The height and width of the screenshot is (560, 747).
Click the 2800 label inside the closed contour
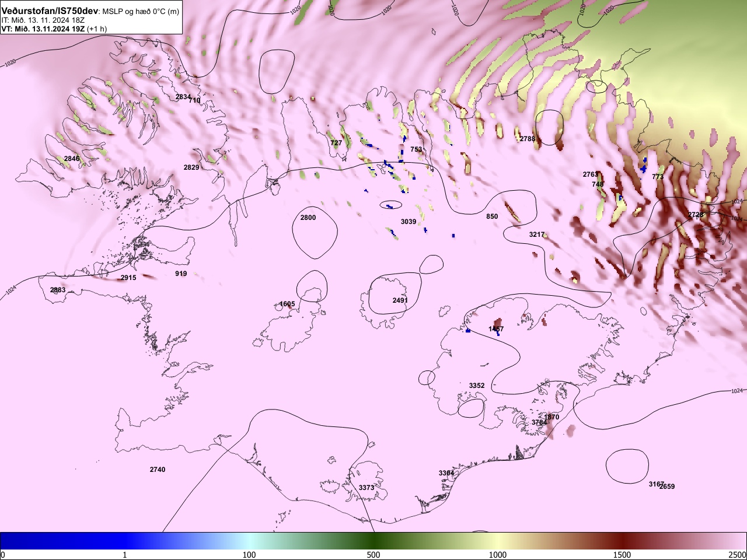[308, 218]
